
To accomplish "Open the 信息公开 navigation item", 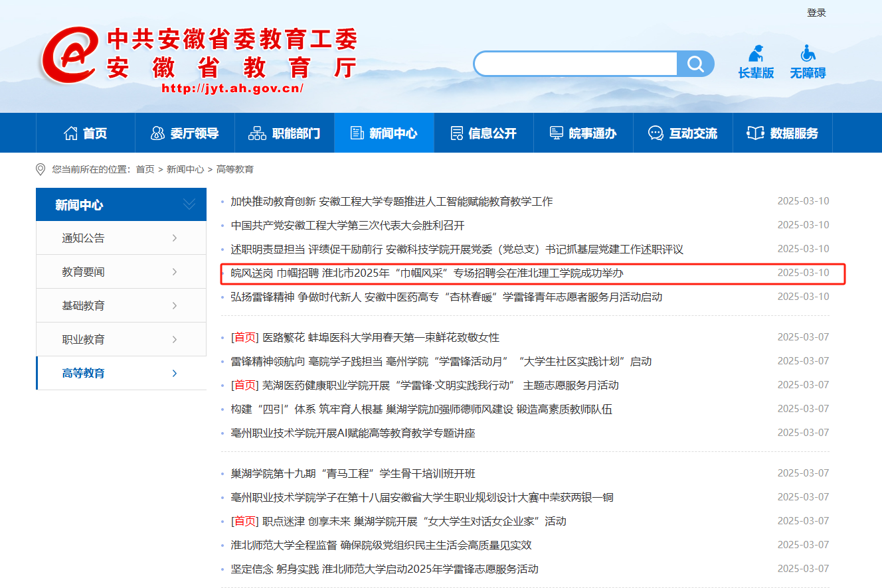I will 483,133.
